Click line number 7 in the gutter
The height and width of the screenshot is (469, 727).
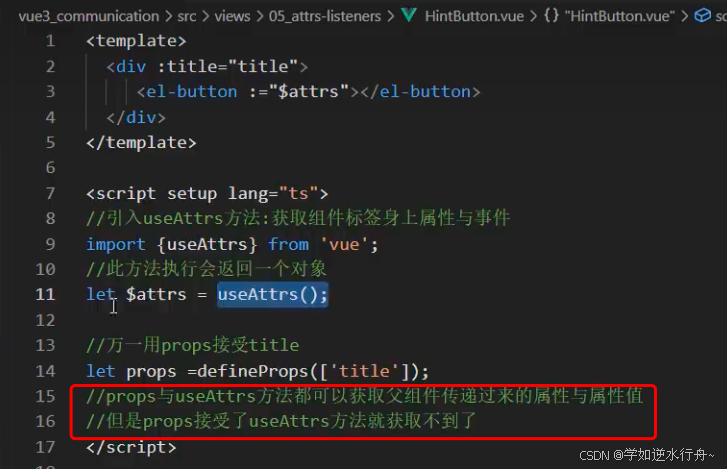pyautogui.click(x=50, y=193)
